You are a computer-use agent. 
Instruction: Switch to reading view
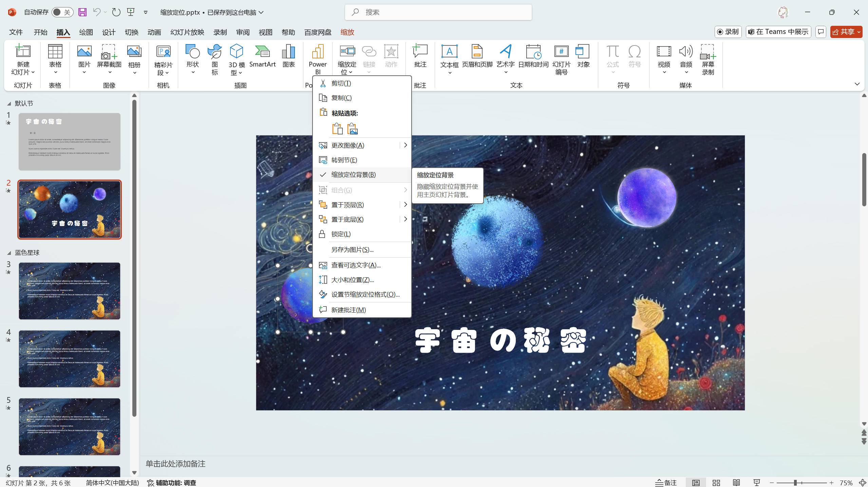pyautogui.click(x=736, y=483)
